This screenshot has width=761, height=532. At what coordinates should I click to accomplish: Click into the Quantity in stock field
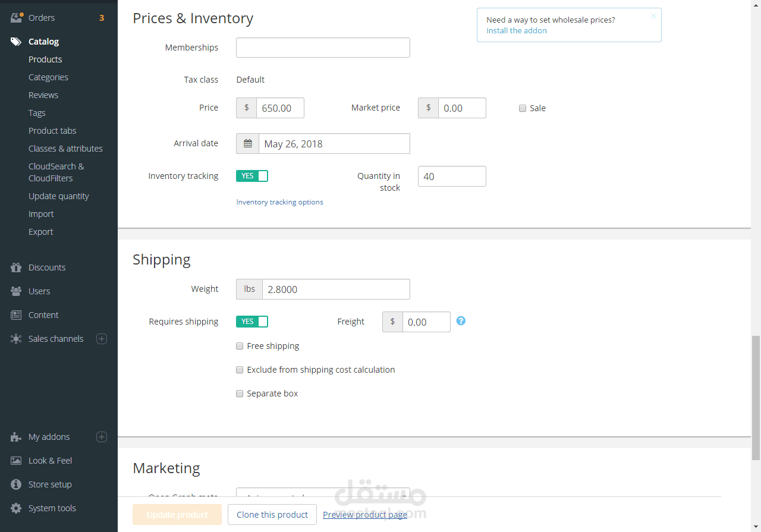pyautogui.click(x=452, y=177)
